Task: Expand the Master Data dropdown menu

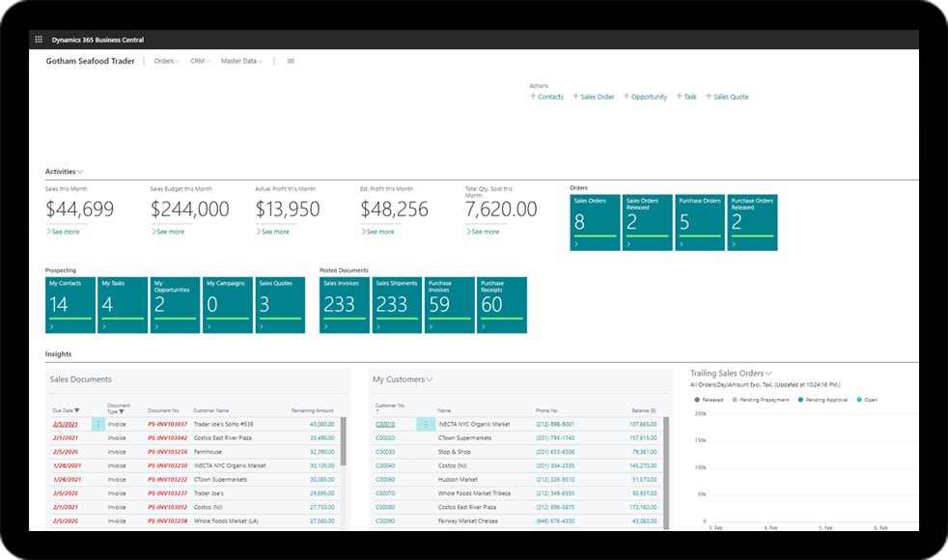Action: click(241, 61)
